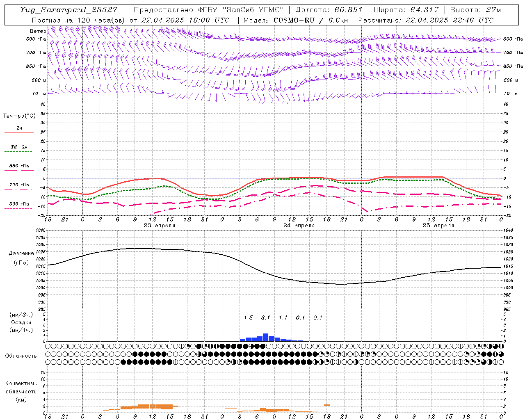This screenshot has height=420, width=525.
Task: Click the 2м legend line sample
Action: pyautogui.click(x=19, y=132)
